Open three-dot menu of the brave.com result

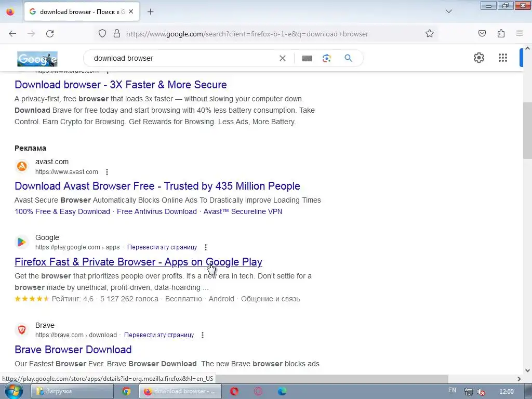(203, 335)
